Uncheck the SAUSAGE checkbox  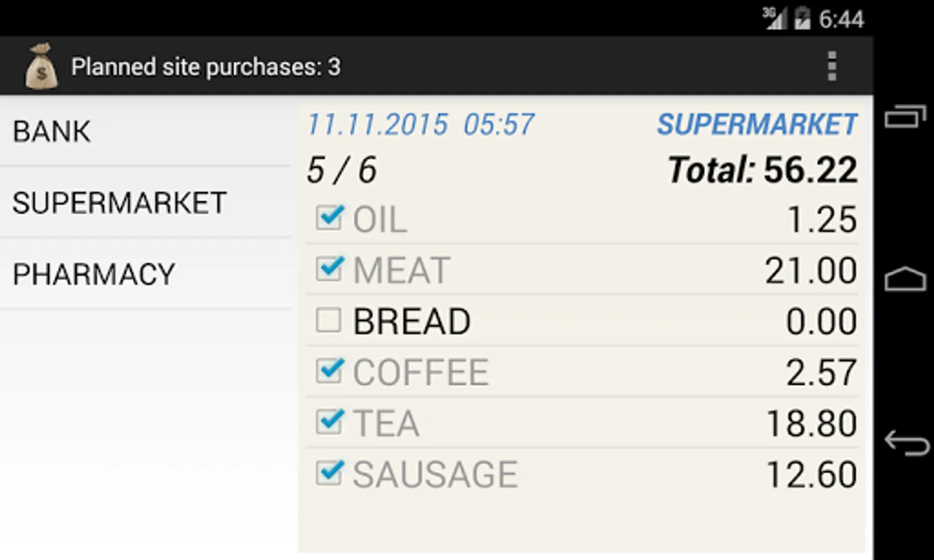coord(329,474)
